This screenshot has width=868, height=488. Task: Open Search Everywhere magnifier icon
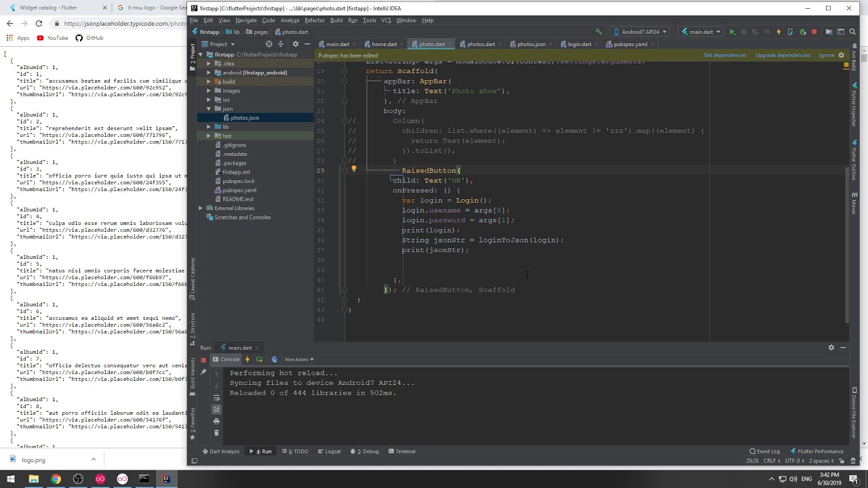pyautogui.click(x=852, y=32)
